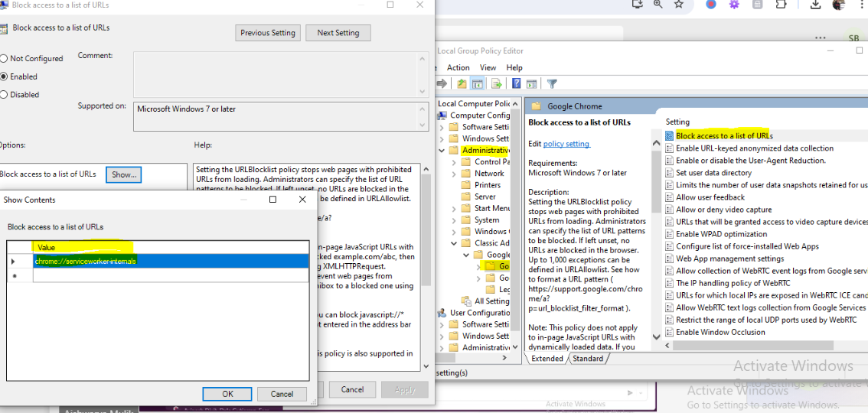Expand the Control Panel tree node
Screen dimensions: 868x413
tap(454, 162)
